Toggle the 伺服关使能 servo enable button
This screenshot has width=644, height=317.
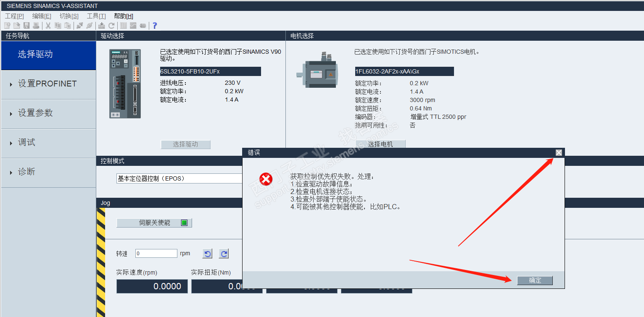coord(154,223)
